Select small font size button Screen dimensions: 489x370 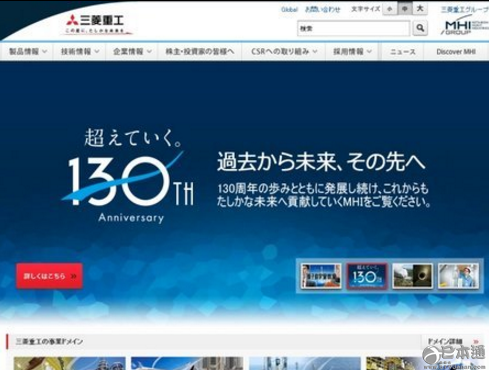click(x=389, y=9)
